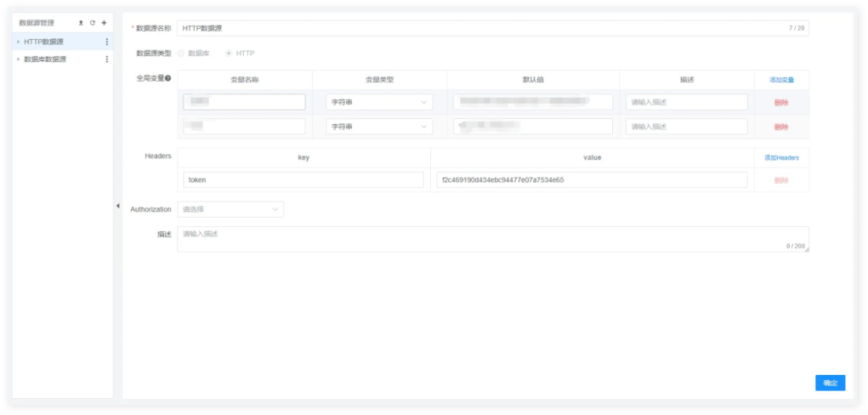Expand the HTTP数据源 tree node arrow
The image size is (868, 415).
click(x=18, y=42)
